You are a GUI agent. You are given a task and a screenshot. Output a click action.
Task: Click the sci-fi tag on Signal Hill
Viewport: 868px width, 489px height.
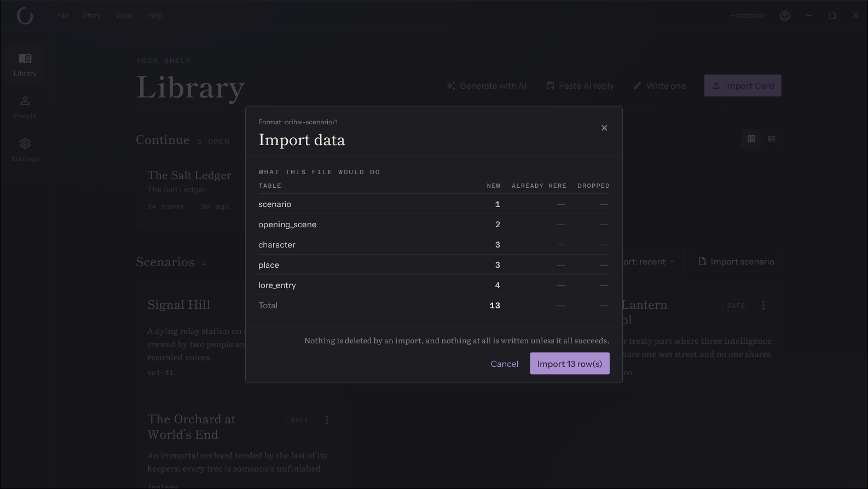(x=160, y=372)
